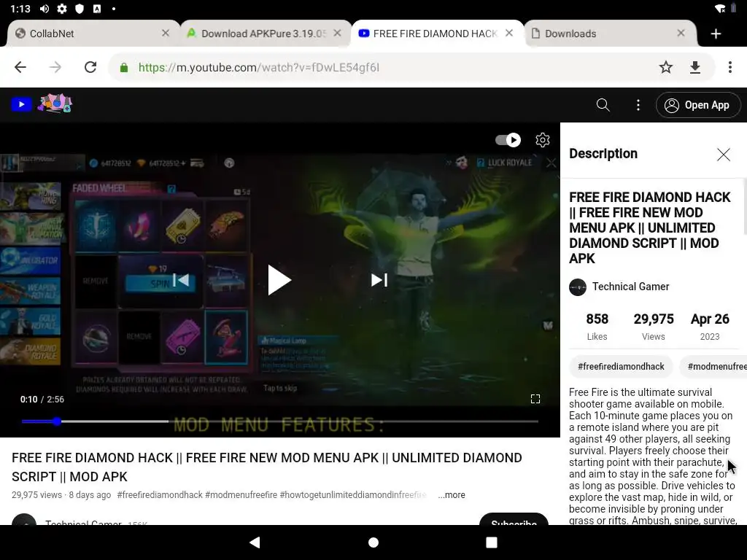Image resolution: width=747 pixels, height=560 pixels.
Task: View site security lock info
Action: [x=124, y=68]
